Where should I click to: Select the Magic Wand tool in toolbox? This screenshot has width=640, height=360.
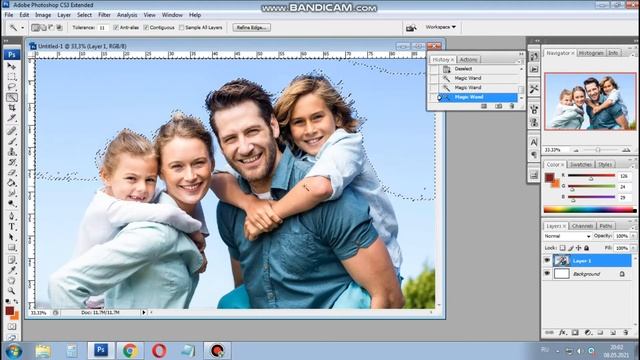pyautogui.click(x=12, y=97)
